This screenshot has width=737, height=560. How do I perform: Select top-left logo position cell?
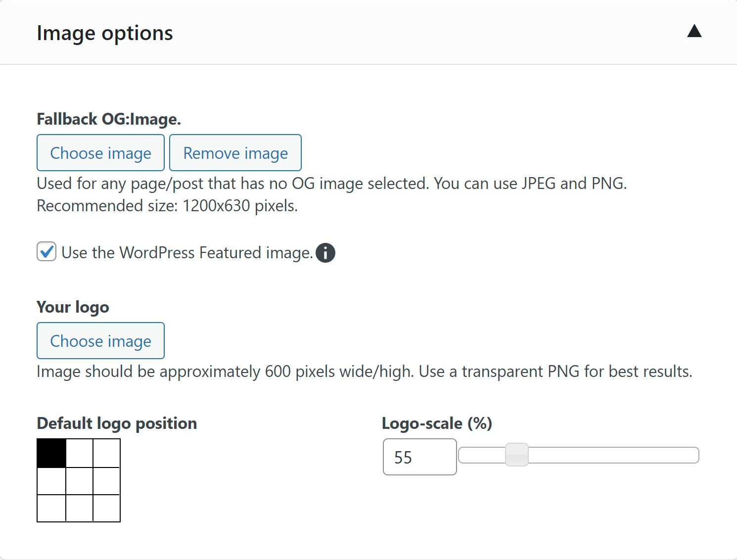[51, 453]
